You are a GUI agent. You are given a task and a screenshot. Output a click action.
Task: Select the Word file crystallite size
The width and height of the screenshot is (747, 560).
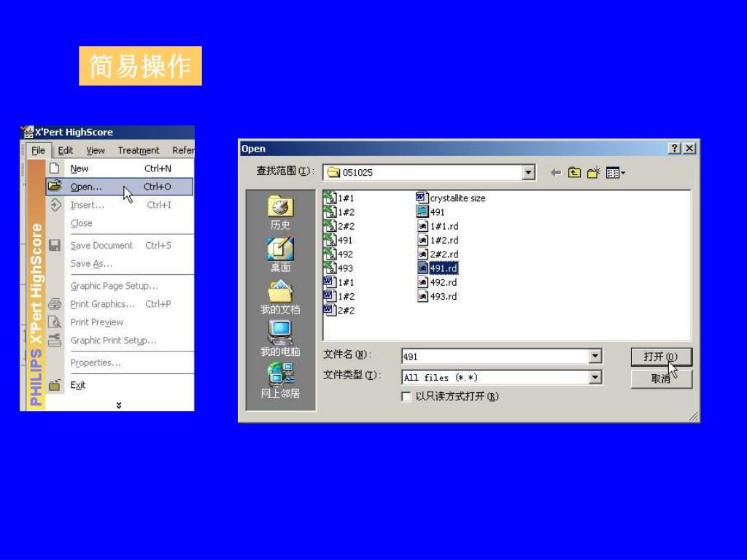[x=451, y=198]
